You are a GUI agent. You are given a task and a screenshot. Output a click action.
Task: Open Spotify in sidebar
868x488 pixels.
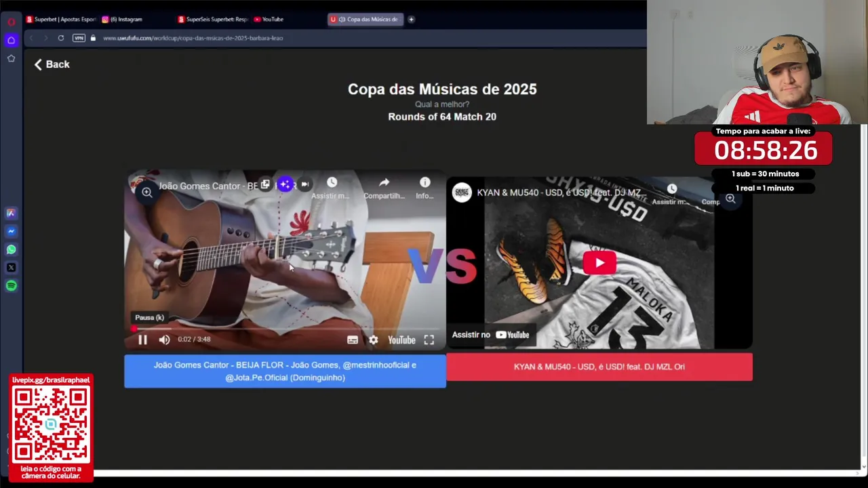click(11, 286)
